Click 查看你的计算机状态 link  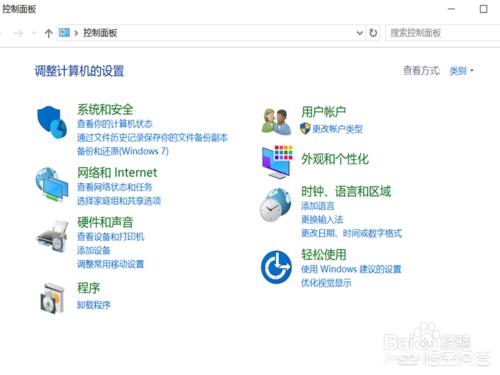point(115,124)
